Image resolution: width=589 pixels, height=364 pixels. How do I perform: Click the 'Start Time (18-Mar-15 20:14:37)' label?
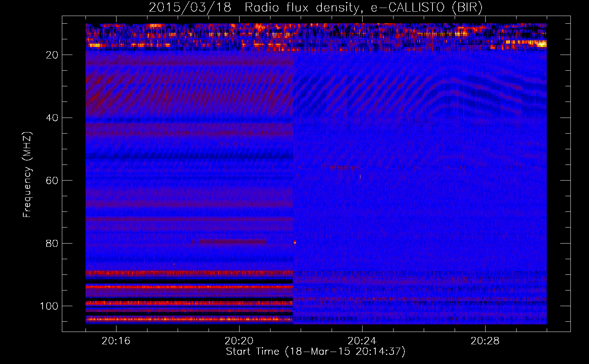[x=315, y=352]
